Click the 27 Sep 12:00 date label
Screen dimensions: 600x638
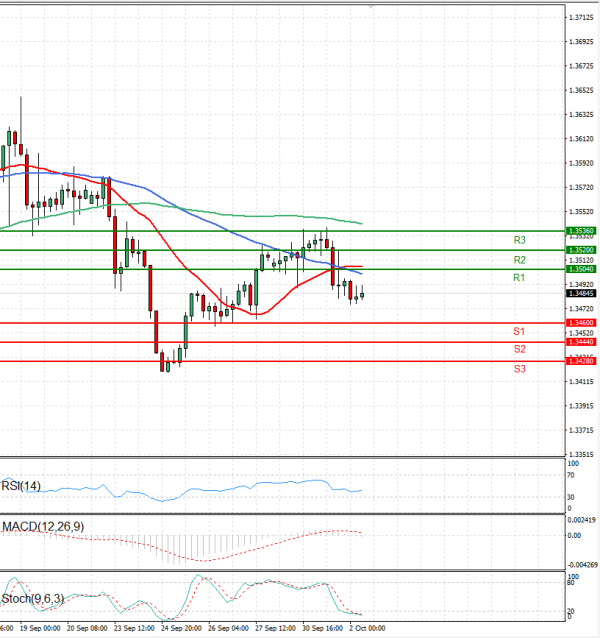tap(275, 628)
